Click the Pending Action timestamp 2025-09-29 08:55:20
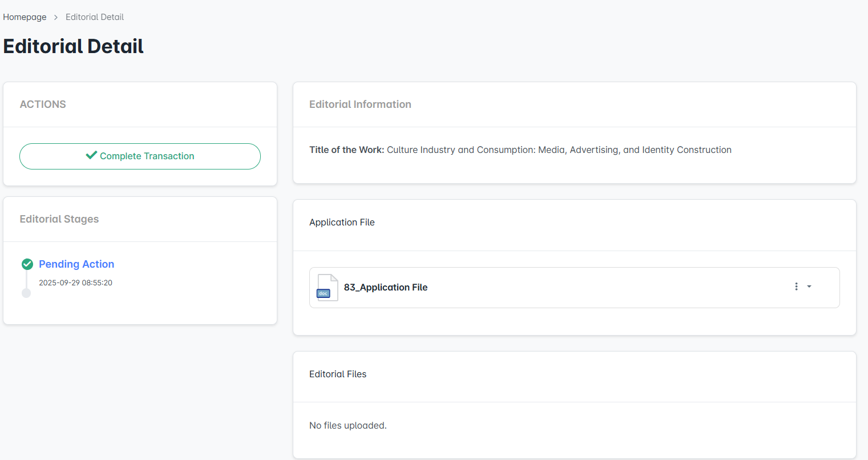 click(75, 283)
